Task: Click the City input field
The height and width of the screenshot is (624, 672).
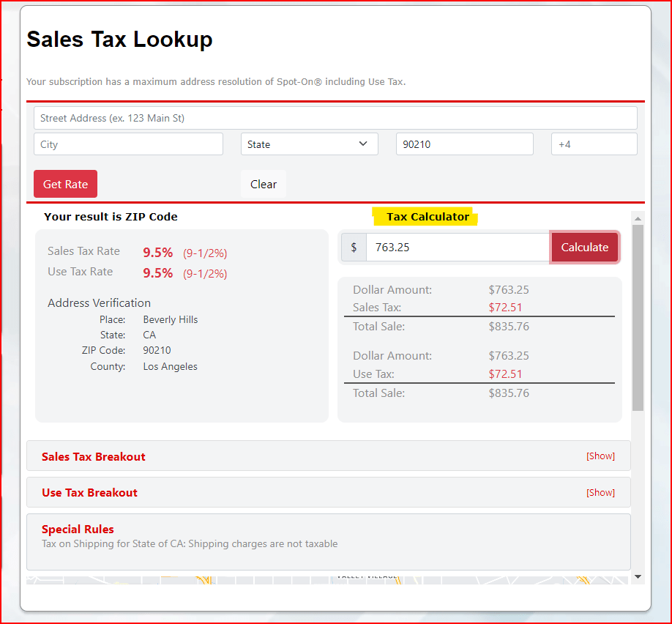Action: pos(128,144)
